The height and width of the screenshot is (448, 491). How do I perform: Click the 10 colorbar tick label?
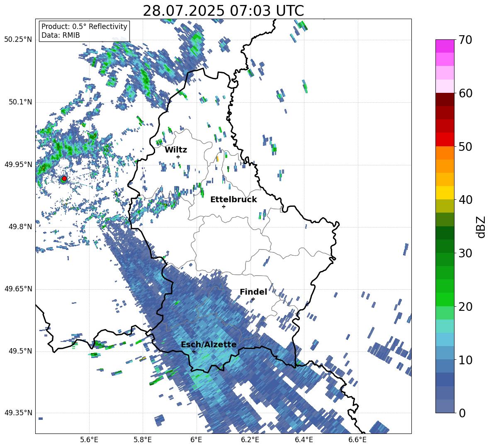(465, 360)
